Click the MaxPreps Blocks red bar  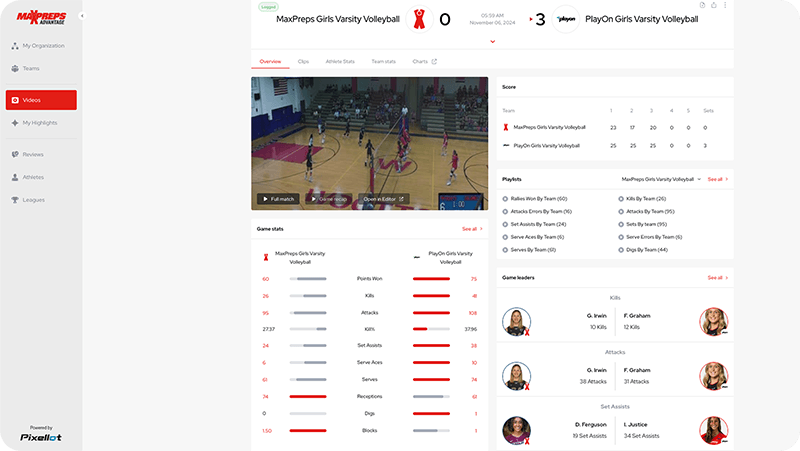(x=308, y=431)
